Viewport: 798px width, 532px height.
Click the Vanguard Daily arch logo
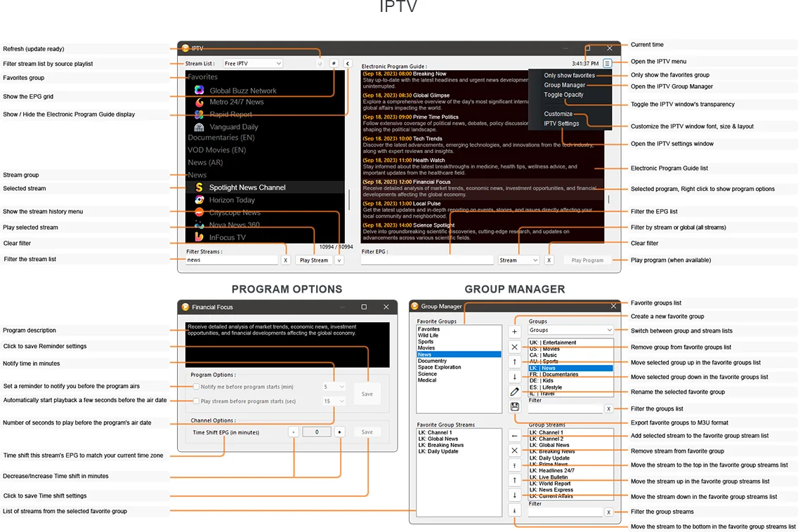coord(199,126)
